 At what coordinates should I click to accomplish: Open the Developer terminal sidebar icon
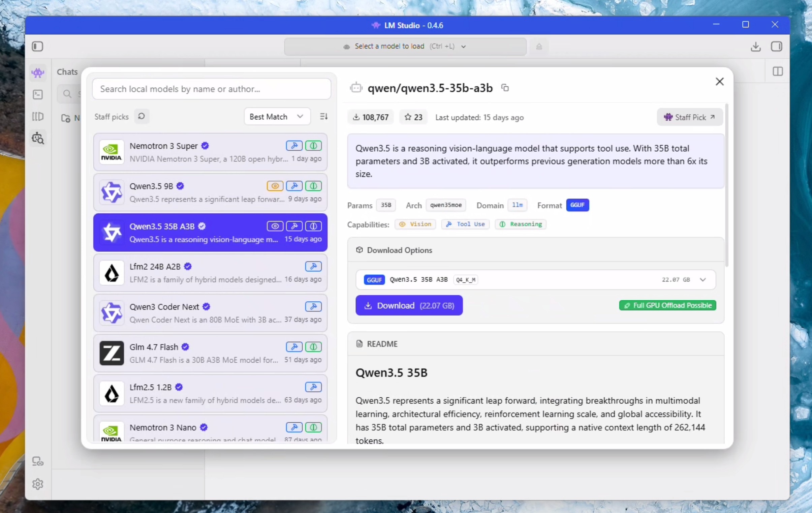click(x=38, y=95)
